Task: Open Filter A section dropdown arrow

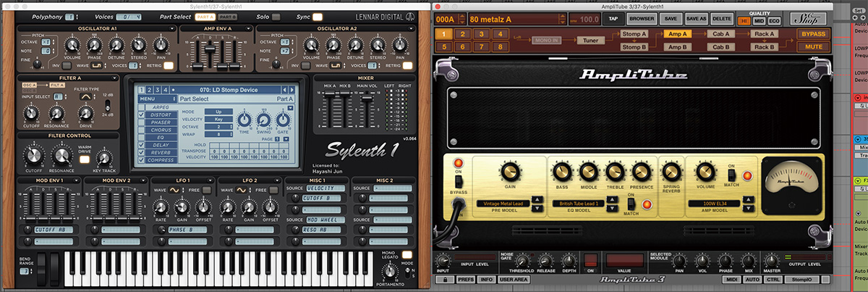Action: [114, 78]
